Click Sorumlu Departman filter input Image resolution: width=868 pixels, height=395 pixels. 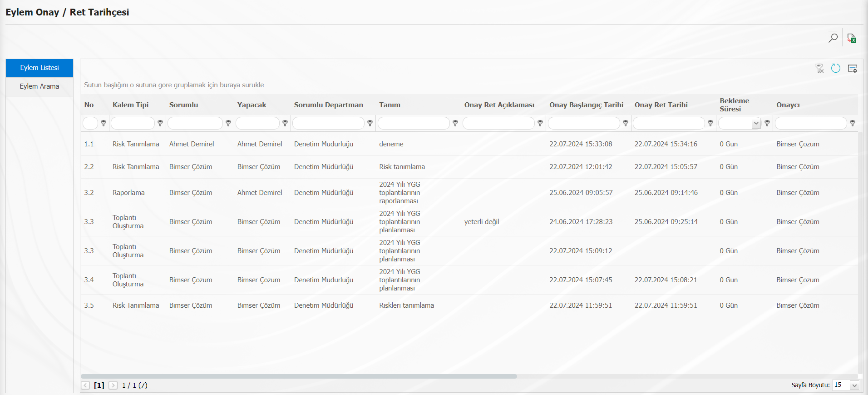[x=329, y=123]
